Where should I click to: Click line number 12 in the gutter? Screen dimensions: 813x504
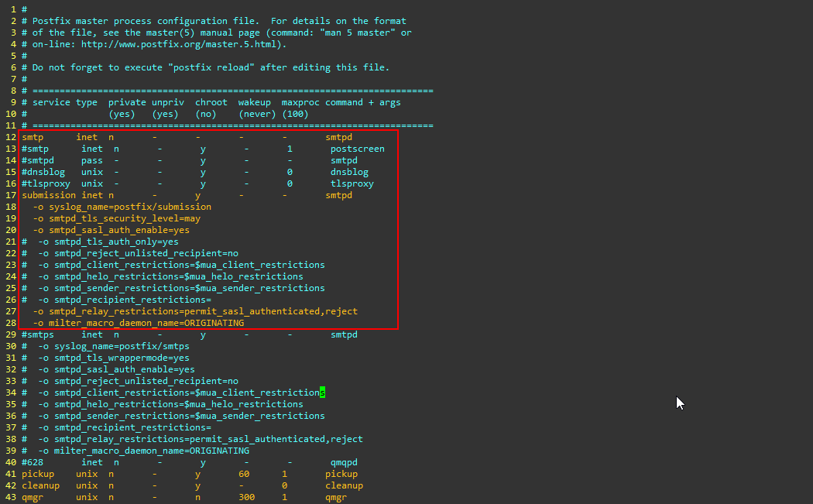click(x=11, y=137)
